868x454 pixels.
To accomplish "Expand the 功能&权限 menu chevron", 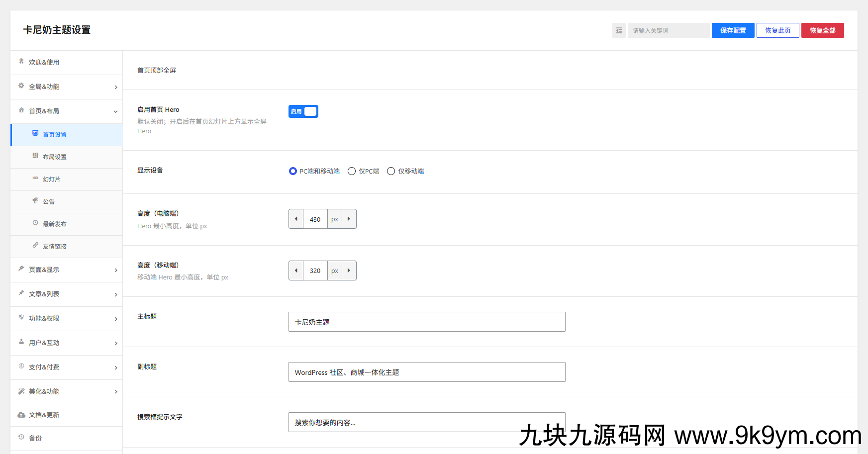I will pos(116,319).
